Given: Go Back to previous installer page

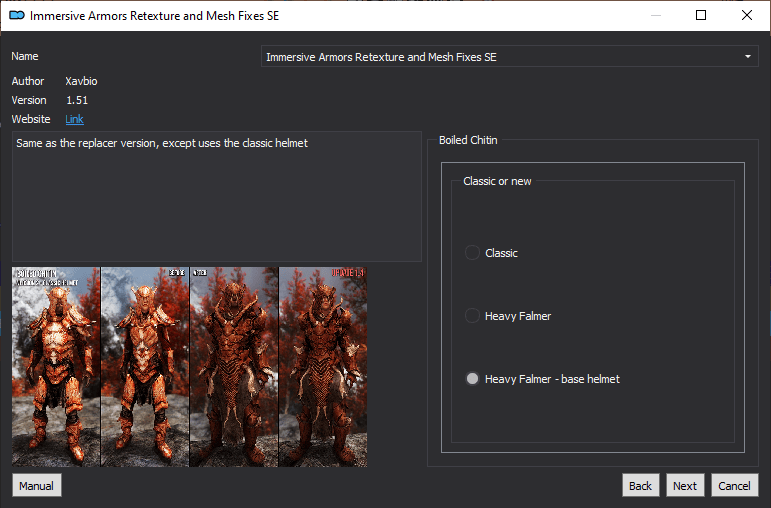Looking at the screenshot, I should 640,486.
